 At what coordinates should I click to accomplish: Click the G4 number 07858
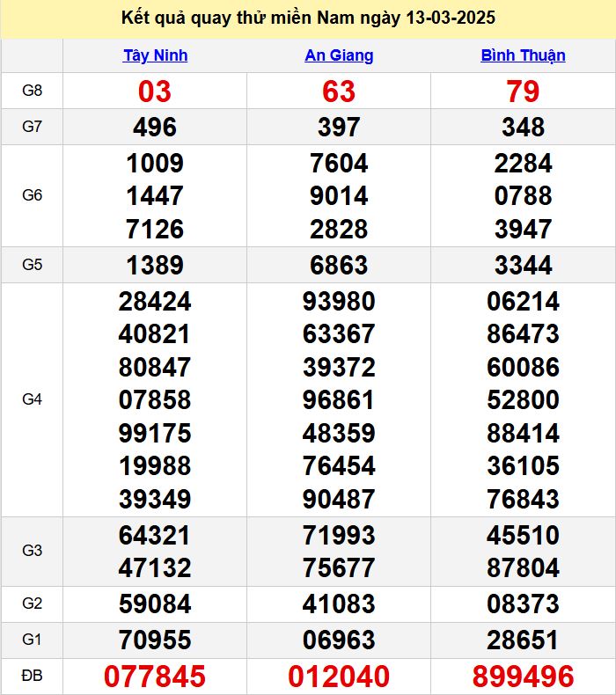[155, 399]
